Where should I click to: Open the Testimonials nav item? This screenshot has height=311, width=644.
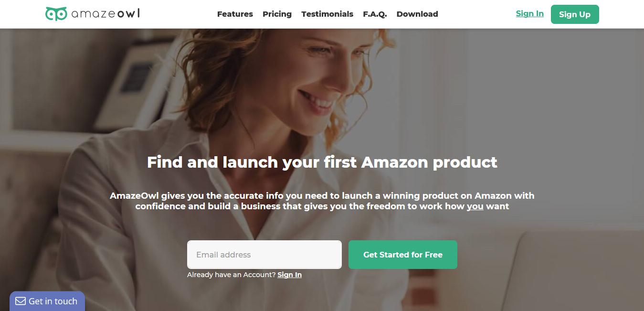[x=327, y=14]
